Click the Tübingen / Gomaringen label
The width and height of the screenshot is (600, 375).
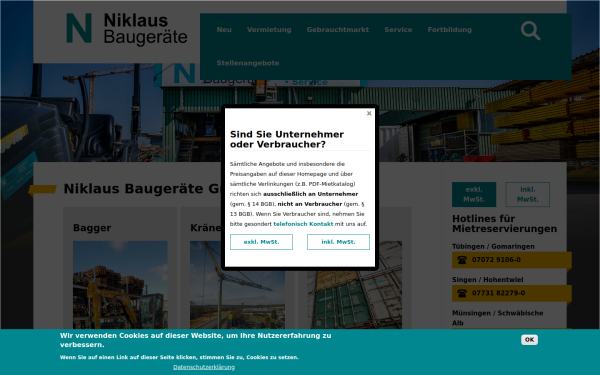coord(493,246)
